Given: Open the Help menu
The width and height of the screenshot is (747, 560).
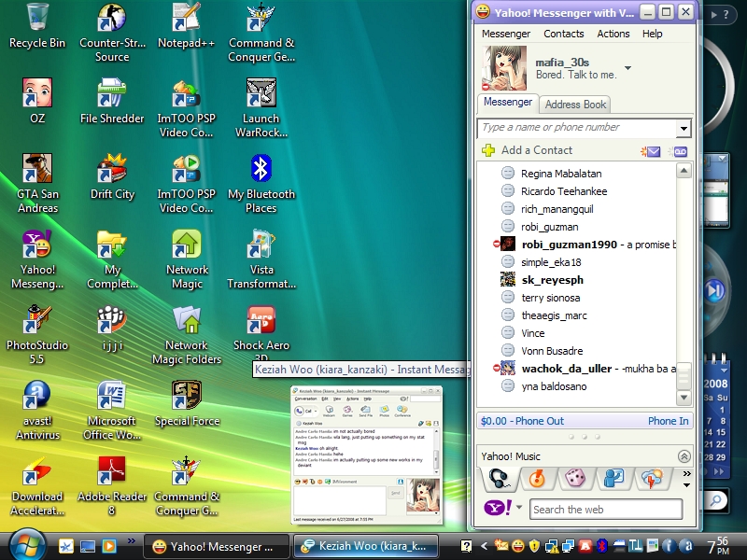Looking at the screenshot, I should pos(652,34).
